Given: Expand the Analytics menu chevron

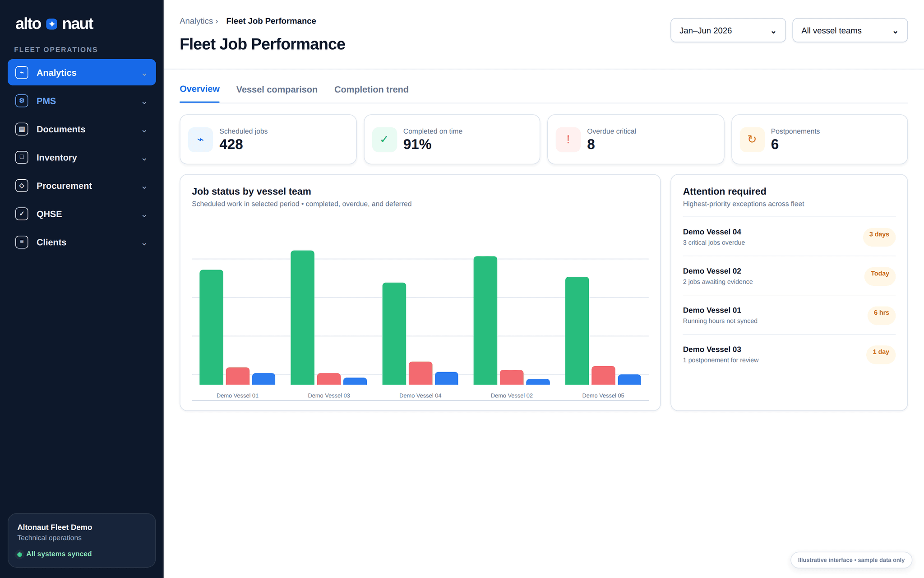Looking at the screenshot, I should click(x=144, y=74).
